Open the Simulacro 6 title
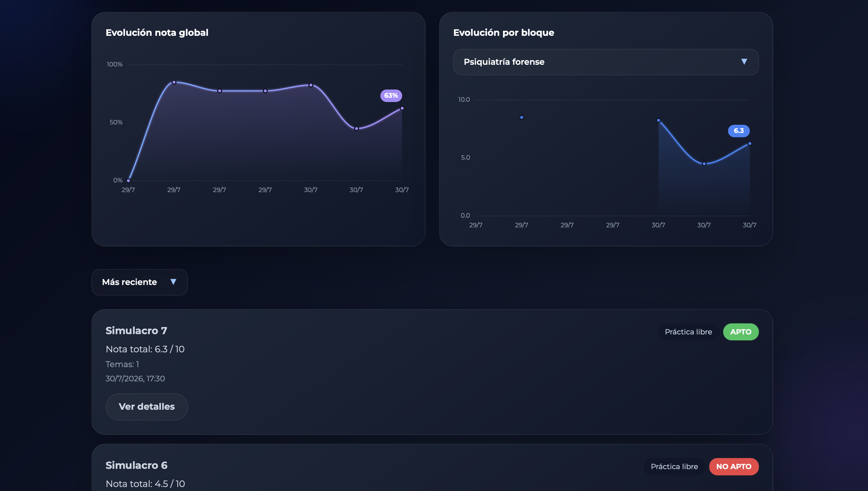This screenshot has width=868, height=491. (137, 465)
